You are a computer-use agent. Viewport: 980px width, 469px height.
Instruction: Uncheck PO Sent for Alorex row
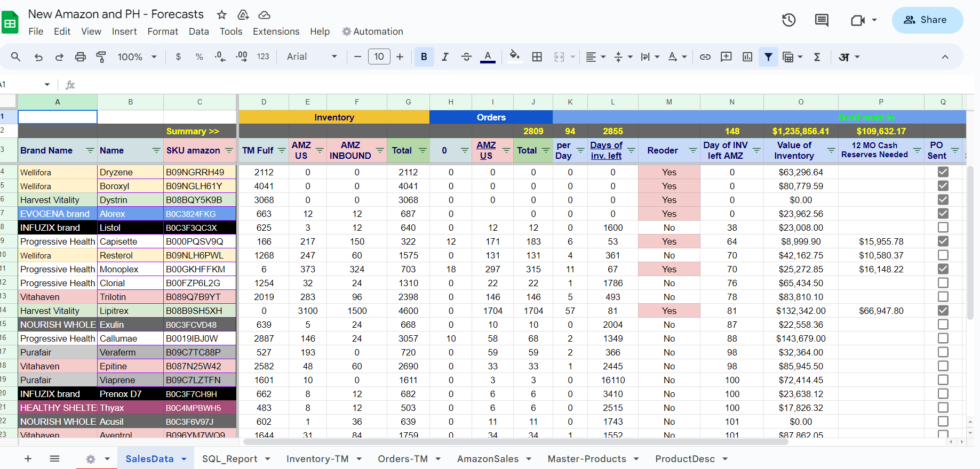[x=943, y=213]
